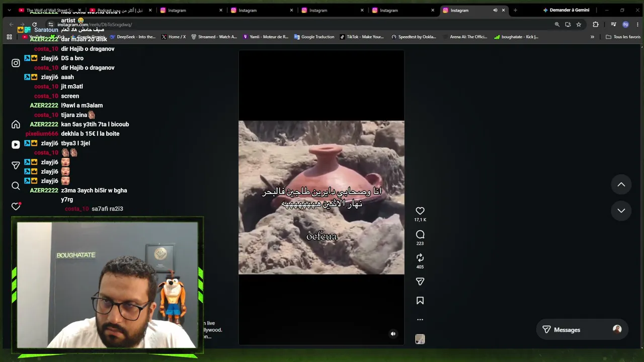Image resolution: width=644 pixels, height=362 pixels.
Task: Open Home / X bookmark
Action: click(x=174, y=37)
